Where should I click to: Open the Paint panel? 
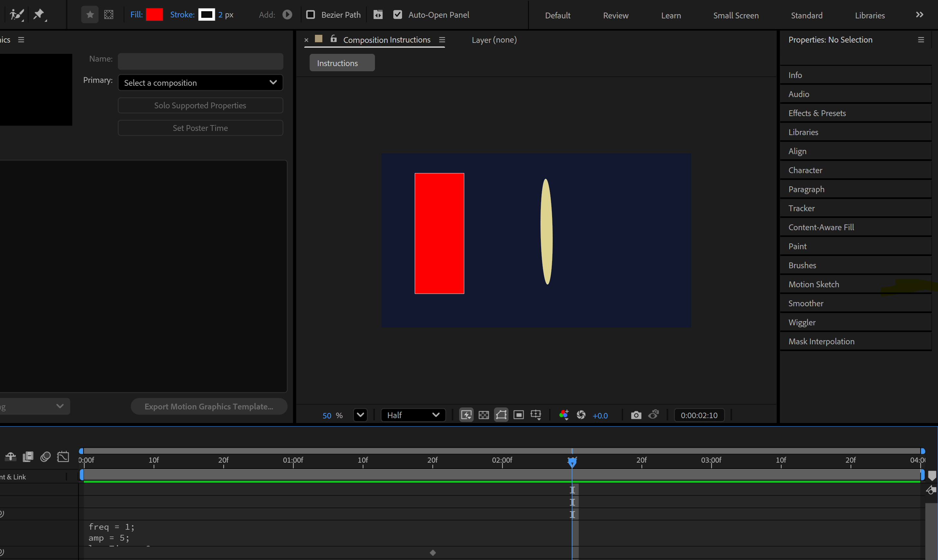click(856, 246)
